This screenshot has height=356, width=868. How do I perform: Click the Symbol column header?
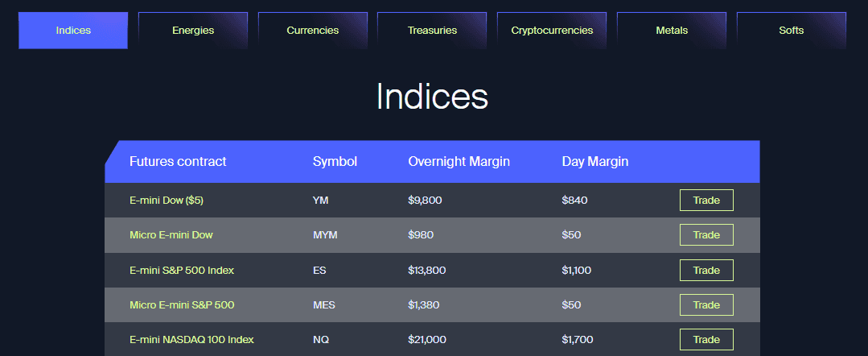click(x=335, y=162)
